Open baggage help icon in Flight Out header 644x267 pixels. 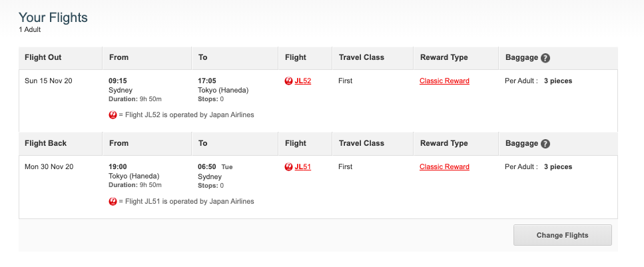tap(545, 58)
